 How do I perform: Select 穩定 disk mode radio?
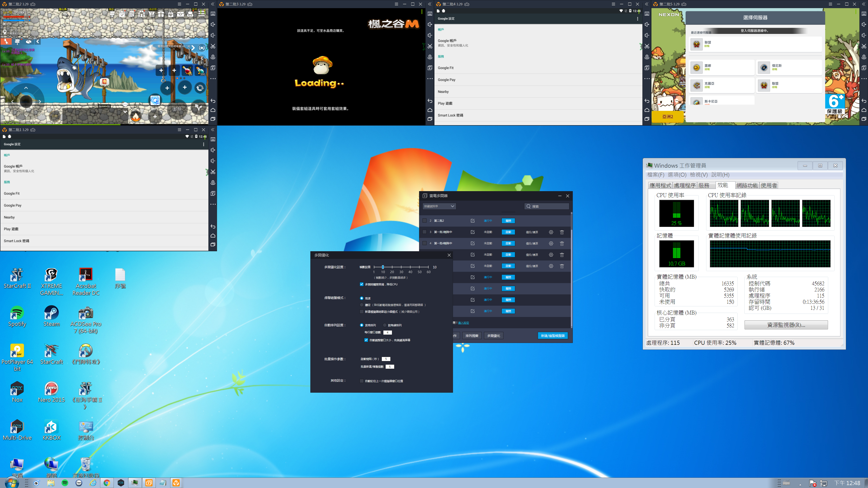(x=362, y=305)
